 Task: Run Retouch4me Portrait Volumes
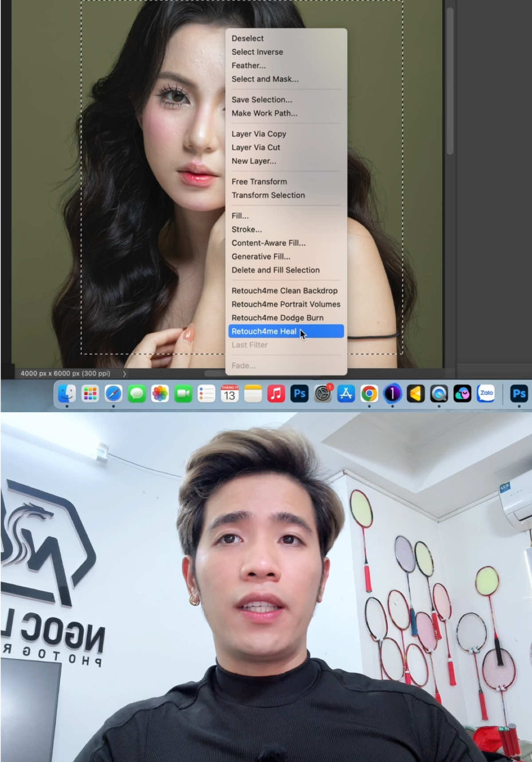point(286,304)
